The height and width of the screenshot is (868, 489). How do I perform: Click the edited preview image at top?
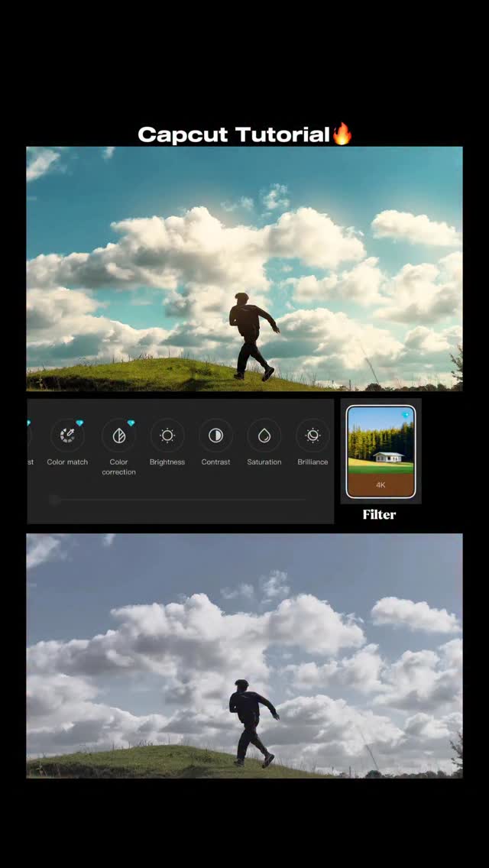[x=244, y=269]
